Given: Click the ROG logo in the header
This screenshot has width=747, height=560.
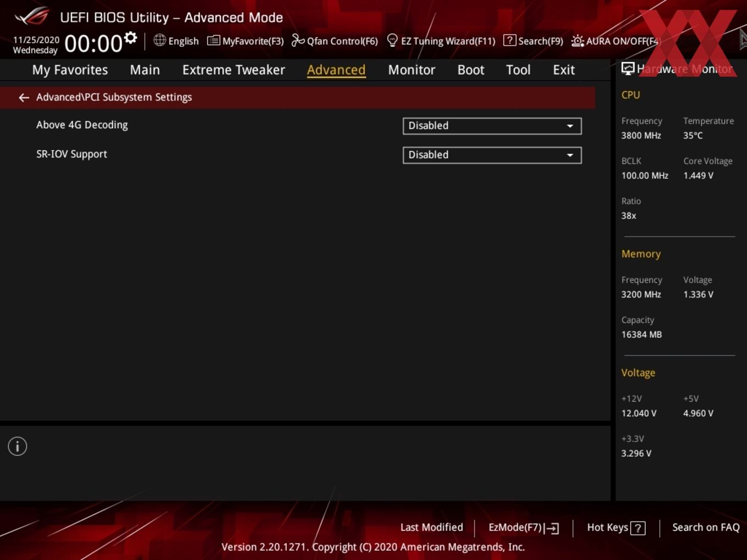Looking at the screenshot, I should [x=32, y=16].
